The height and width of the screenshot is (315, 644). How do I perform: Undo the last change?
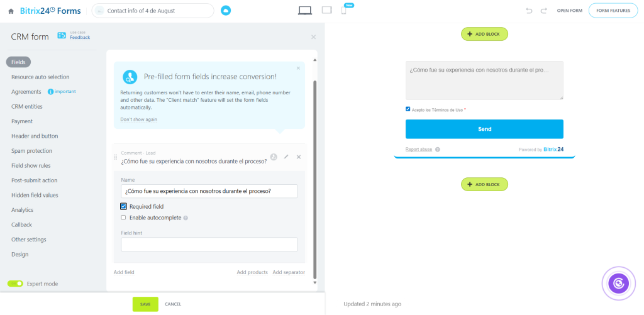click(529, 11)
